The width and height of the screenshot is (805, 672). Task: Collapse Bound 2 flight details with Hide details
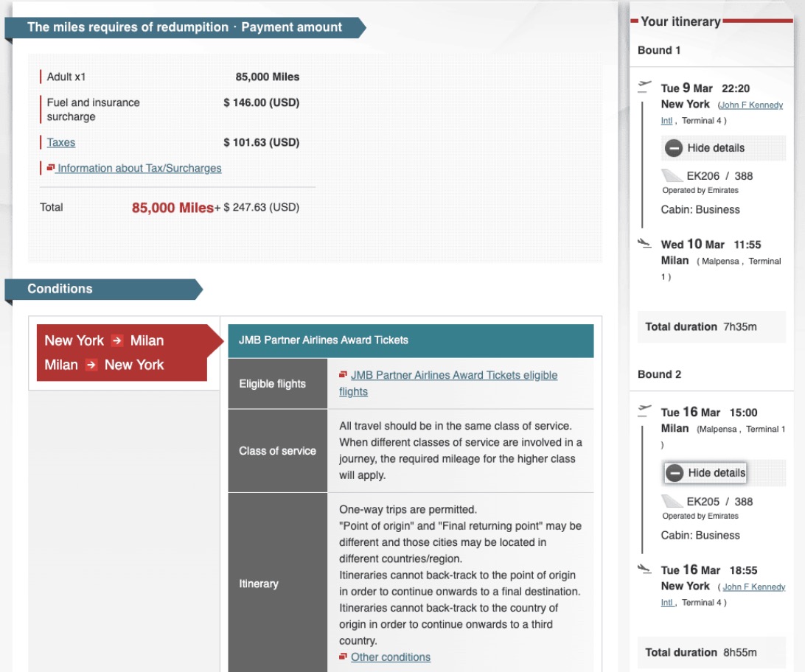[x=705, y=473]
